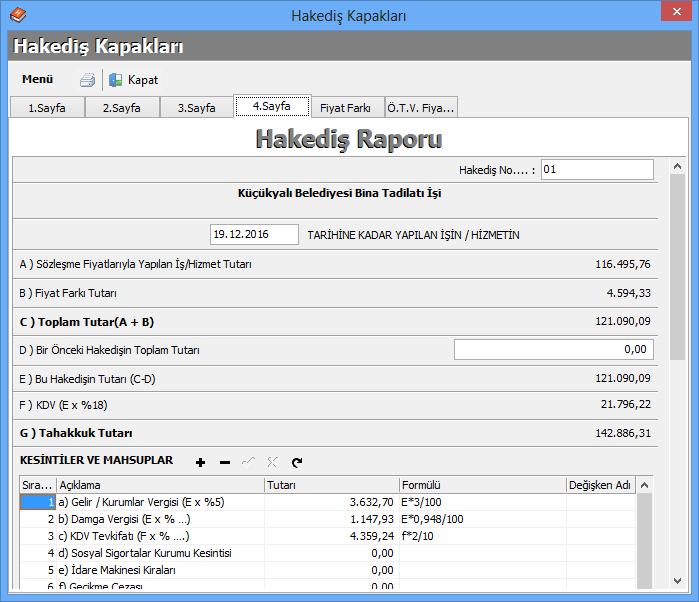This screenshot has width=699, height=602.
Task: Click the Hakediş No input field
Action: tap(596, 170)
